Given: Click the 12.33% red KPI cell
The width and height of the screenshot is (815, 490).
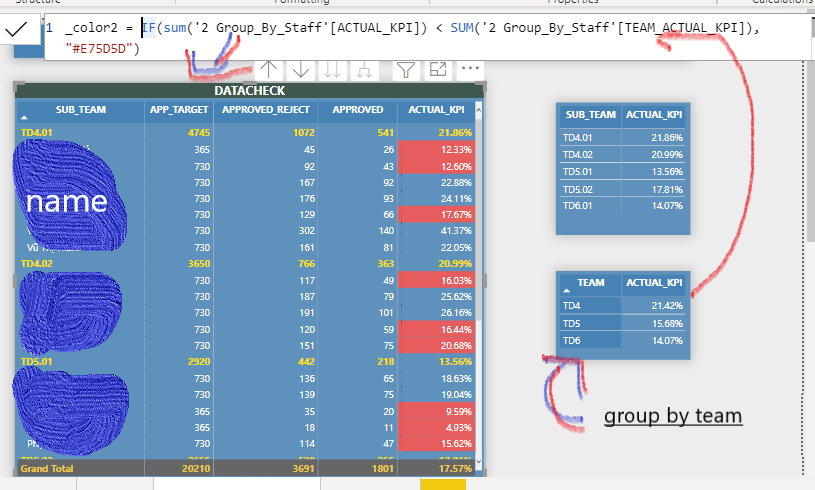Looking at the screenshot, I should tap(436, 149).
